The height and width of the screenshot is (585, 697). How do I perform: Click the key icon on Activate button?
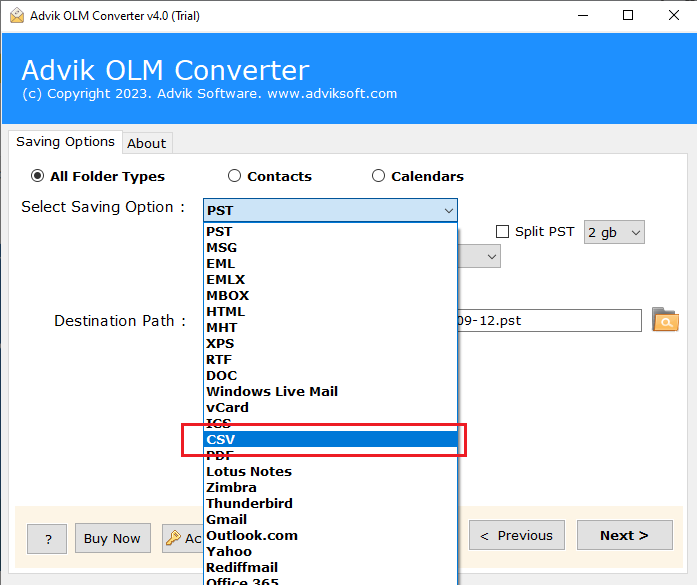click(x=173, y=538)
